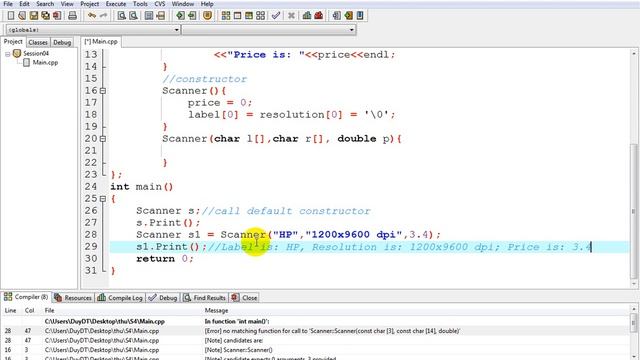Switch to the Compile Log tab
Viewport: 640px width, 360px height.
(120, 298)
